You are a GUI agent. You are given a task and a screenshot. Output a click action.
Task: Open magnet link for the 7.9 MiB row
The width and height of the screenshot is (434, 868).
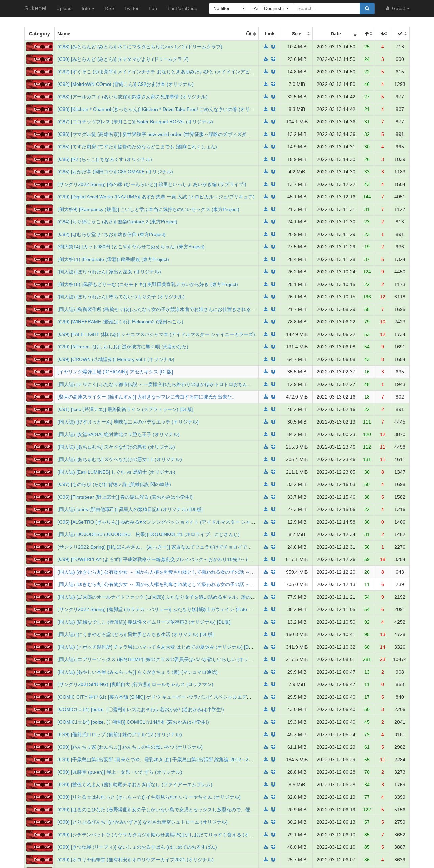click(x=273, y=684)
